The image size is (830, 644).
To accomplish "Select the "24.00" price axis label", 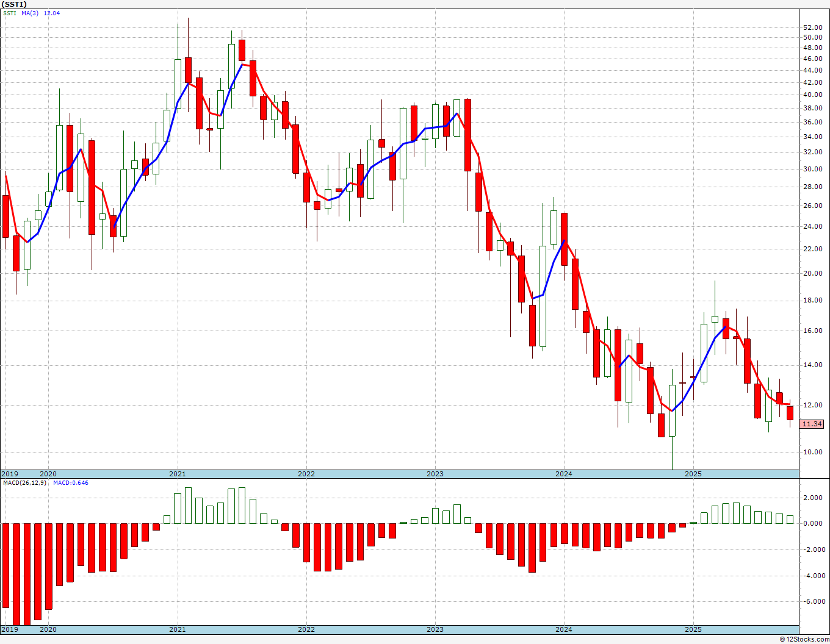I will tap(812, 227).
